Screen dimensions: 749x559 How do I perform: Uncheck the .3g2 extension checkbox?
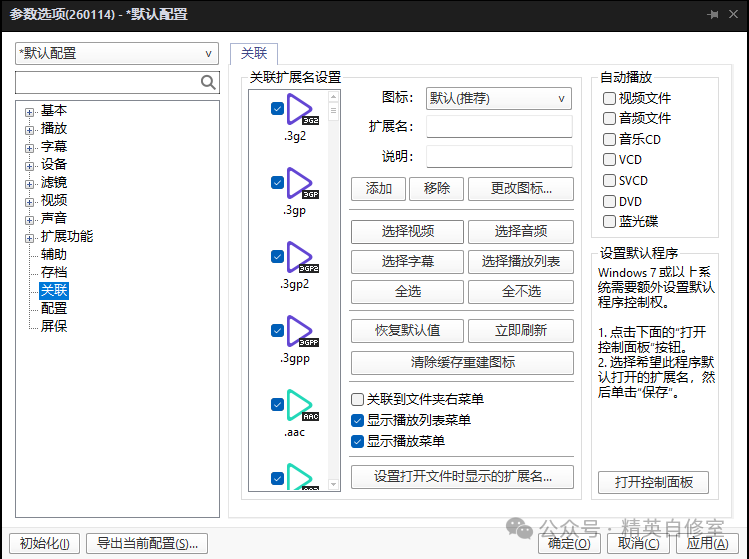click(x=277, y=109)
